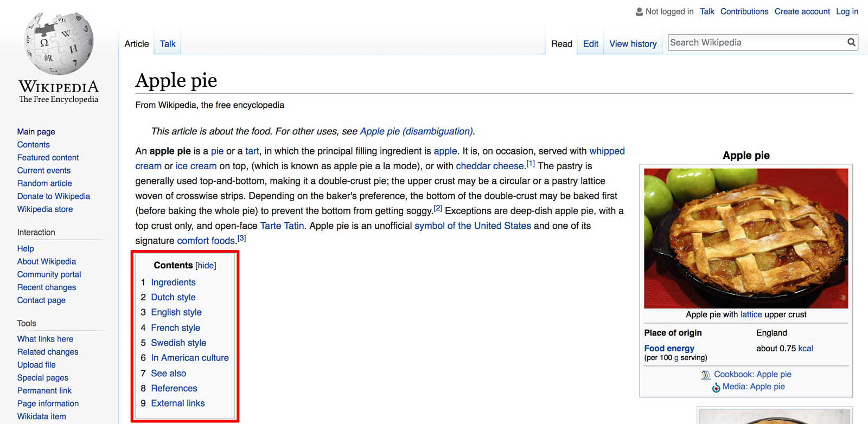Open Wikipedia store link
Viewport: 868px width, 424px height.
(45, 209)
